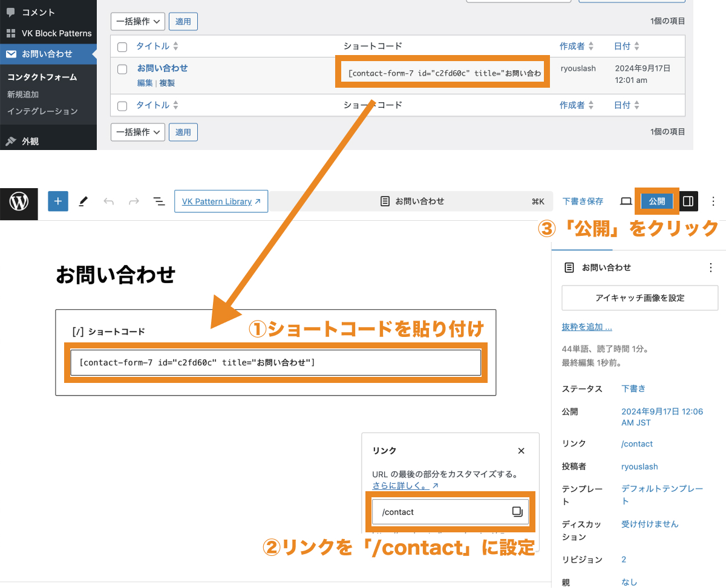Screen dimensions: 726x588
Task: Open the VK Pattern Library link
Action: (220, 201)
